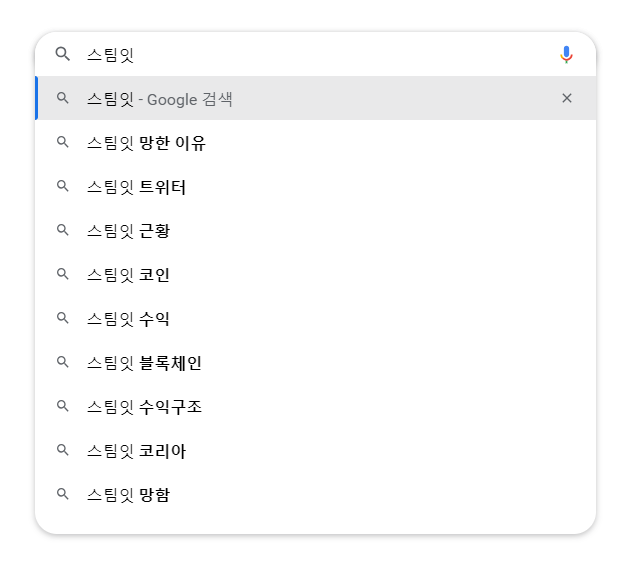The height and width of the screenshot is (570, 633).
Task: Pick the '스팀잇 수익구조' suggestion
Action: [144, 407]
